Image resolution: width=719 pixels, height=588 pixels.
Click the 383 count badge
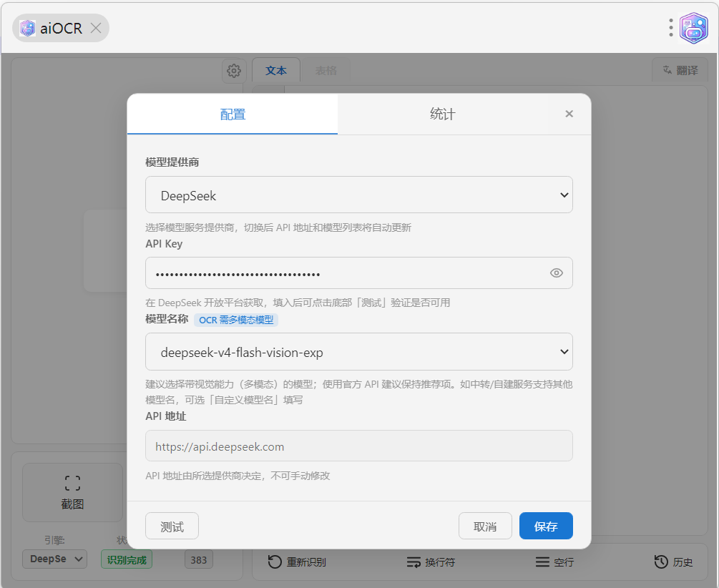coord(199,560)
